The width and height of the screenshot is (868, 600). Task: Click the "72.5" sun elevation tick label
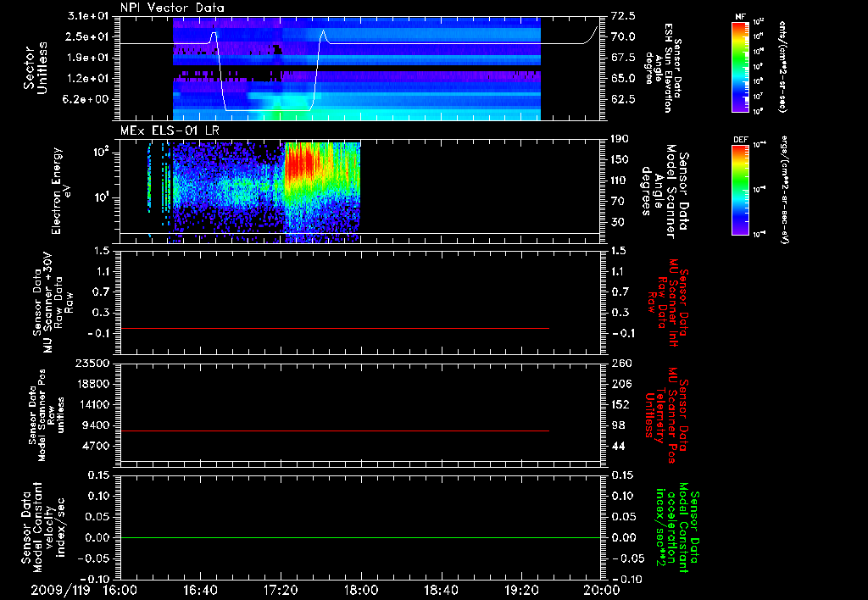pyautogui.click(x=623, y=16)
